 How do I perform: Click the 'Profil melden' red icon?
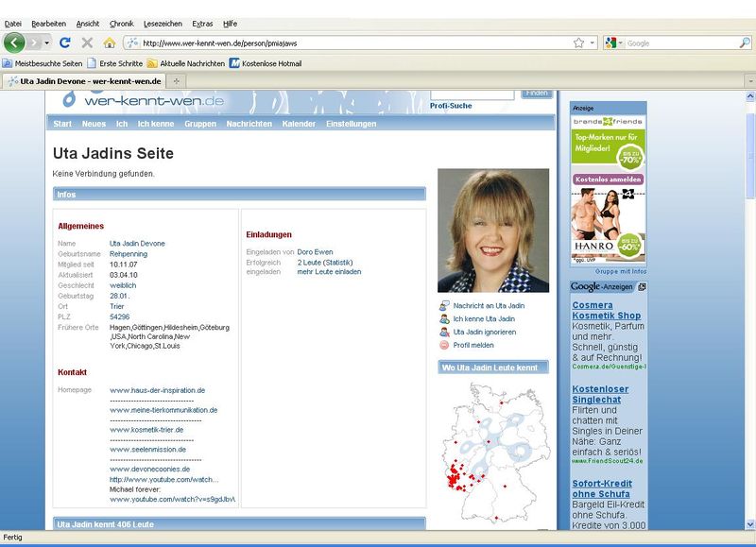444,345
